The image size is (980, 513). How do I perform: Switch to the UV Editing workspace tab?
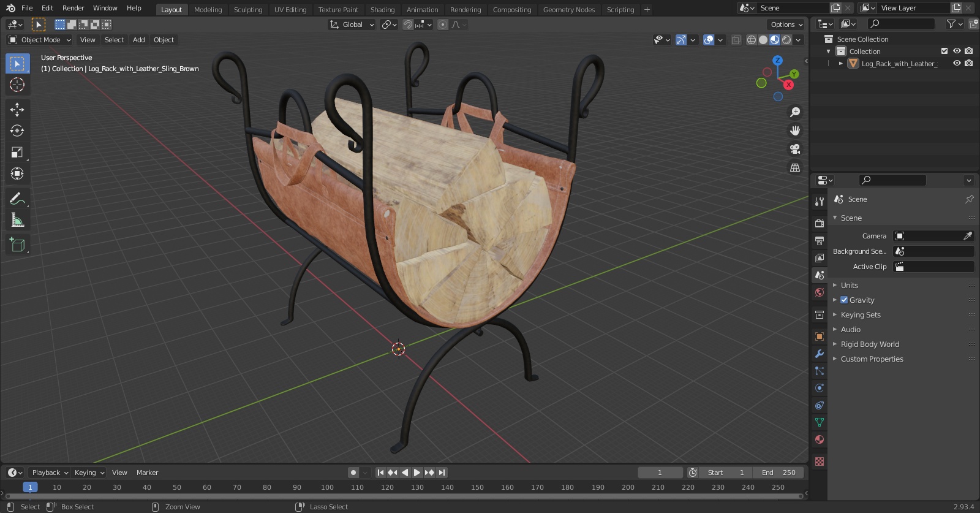[290, 10]
